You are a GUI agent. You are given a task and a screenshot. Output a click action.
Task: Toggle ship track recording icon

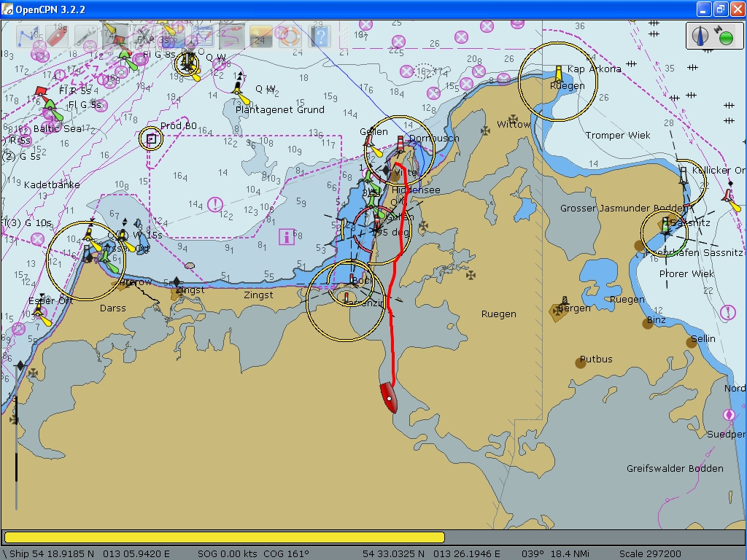[x=232, y=36]
